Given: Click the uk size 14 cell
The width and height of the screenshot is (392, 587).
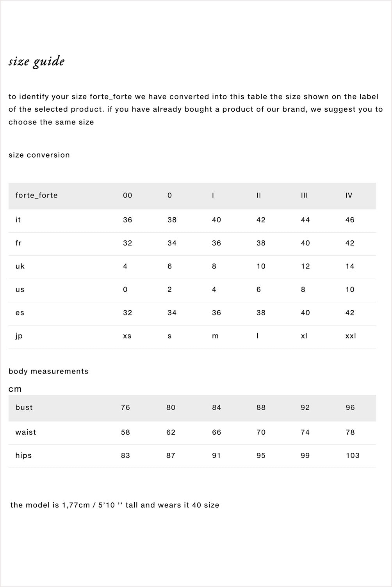Looking at the screenshot, I should (349, 266).
